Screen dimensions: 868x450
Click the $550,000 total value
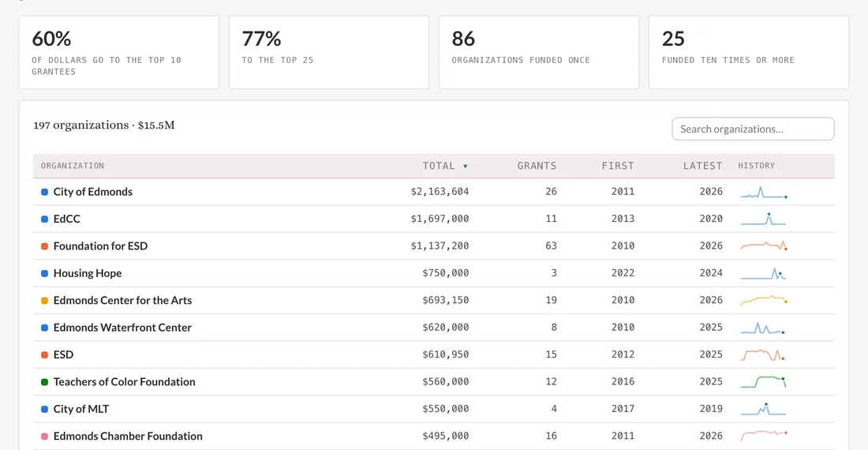[x=446, y=408]
